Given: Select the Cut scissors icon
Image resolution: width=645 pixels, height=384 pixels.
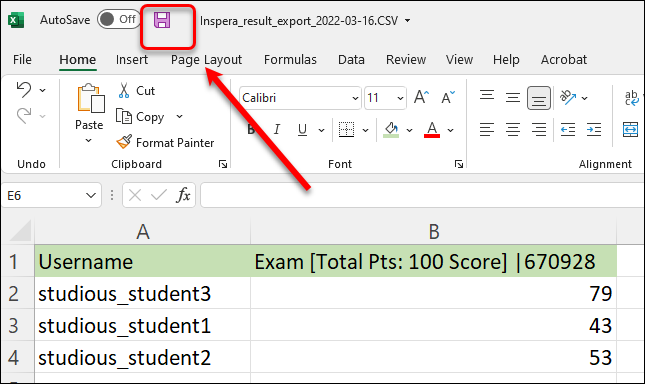Looking at the screenshot, I should pyautogui.click(x=124, y=90).
